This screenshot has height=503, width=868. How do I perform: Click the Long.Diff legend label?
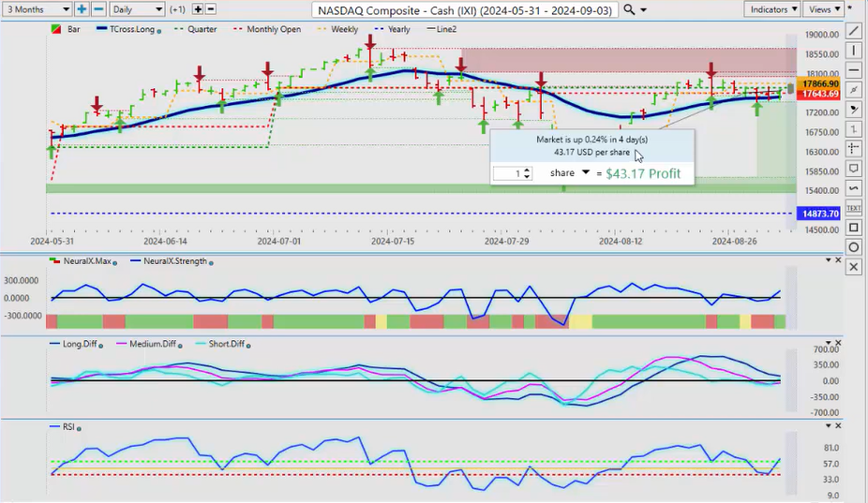coord(80,344)
